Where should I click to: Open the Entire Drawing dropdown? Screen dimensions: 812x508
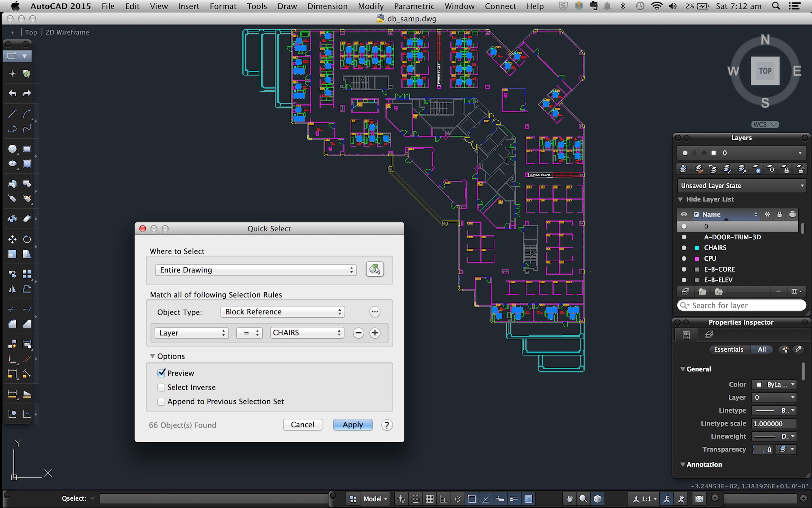coord(256,270)
